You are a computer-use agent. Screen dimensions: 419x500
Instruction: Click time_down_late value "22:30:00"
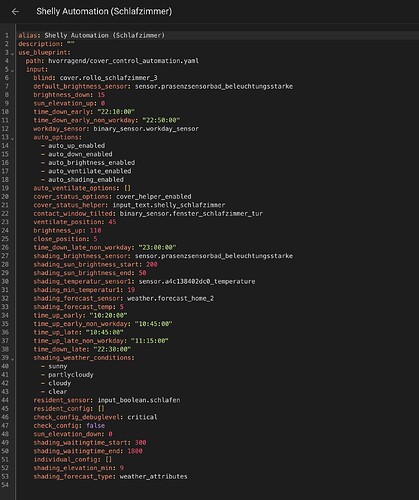[x=112, y=349]
